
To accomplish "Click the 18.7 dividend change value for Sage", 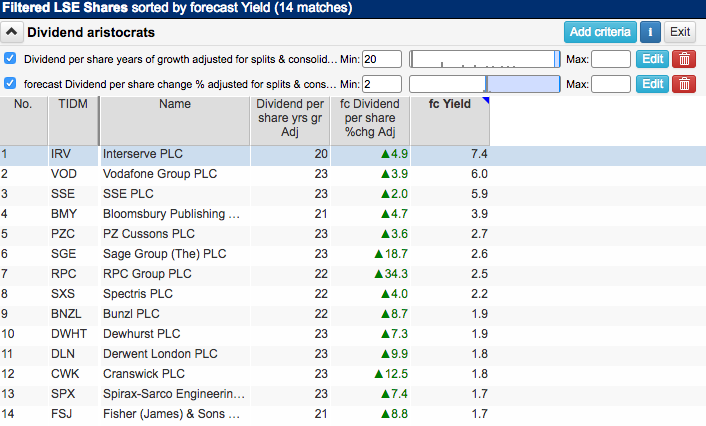I will (x=391, y=254).
